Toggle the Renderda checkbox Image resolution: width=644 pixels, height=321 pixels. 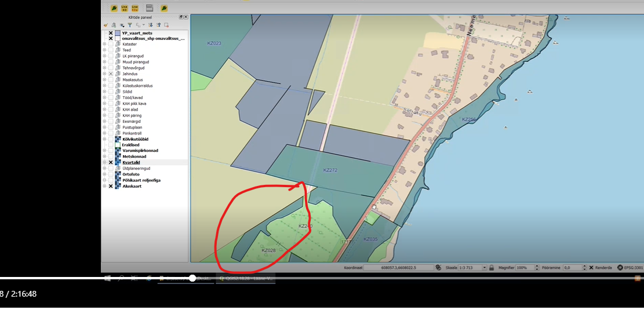tap(591, 268)
